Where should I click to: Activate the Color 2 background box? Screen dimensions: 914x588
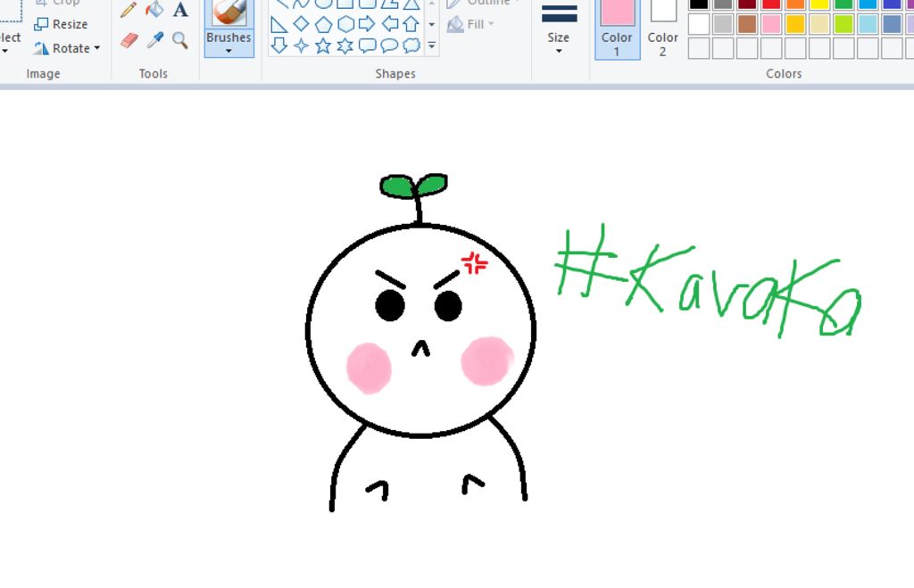(663, 29)
